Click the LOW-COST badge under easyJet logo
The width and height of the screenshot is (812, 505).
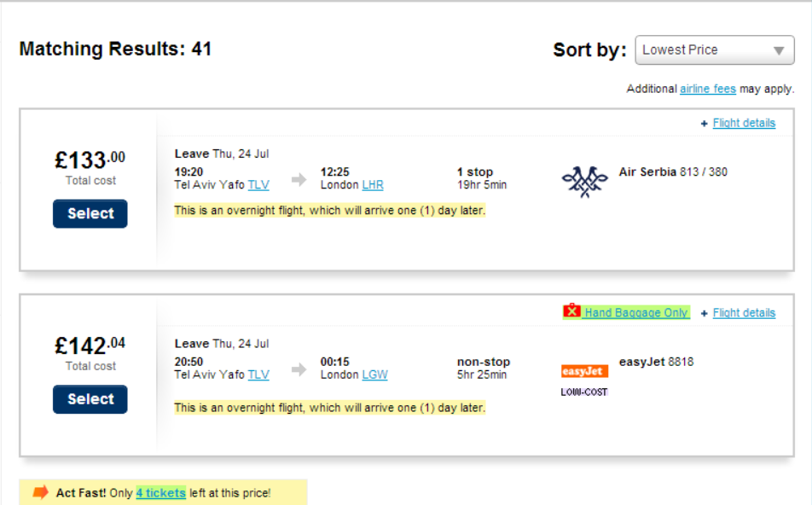tap(584, 392)
